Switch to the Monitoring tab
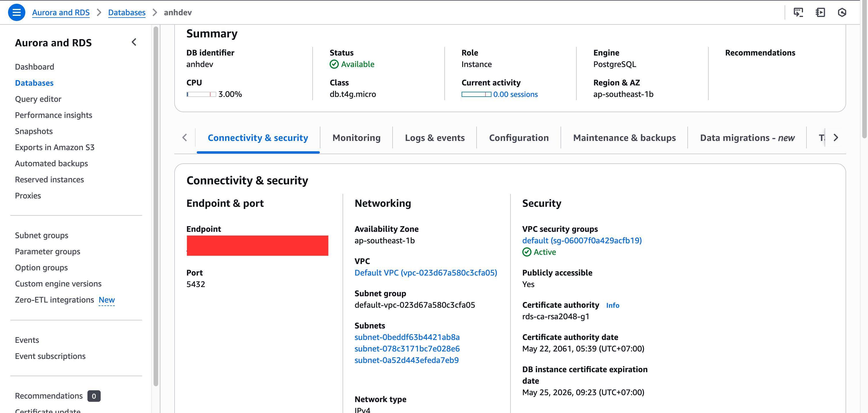 pos(356,138)
